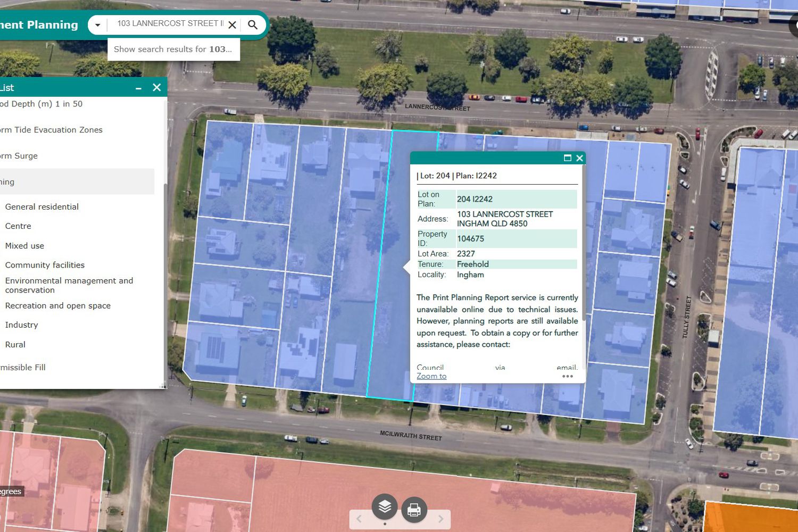The width and height of the screenshot is (798, 532).
Task: Click in the address search input field
Action: pyautogui.click(x=169, y=24)
